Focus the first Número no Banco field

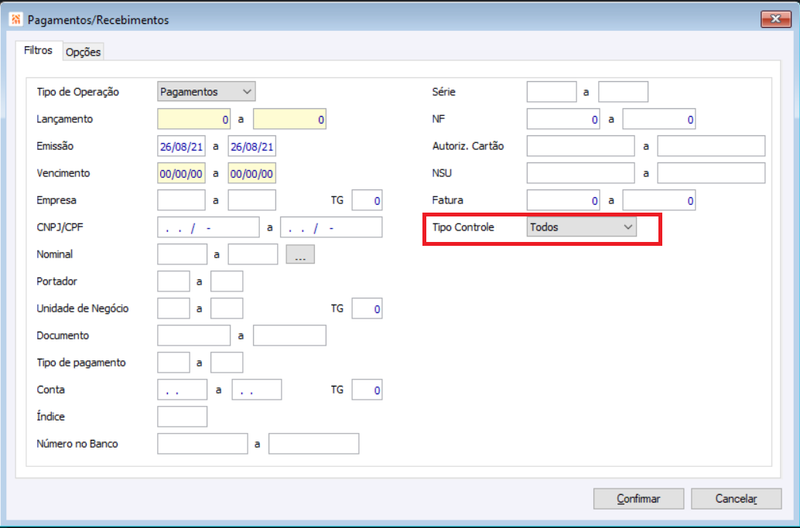202,443
